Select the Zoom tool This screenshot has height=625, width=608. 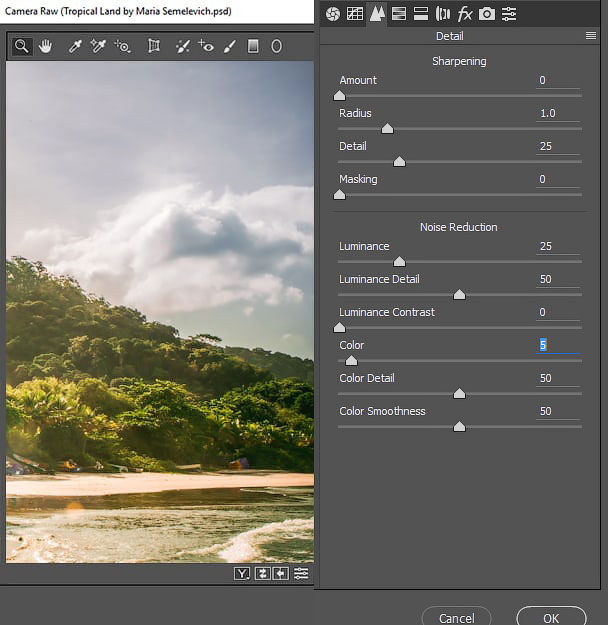22,46
